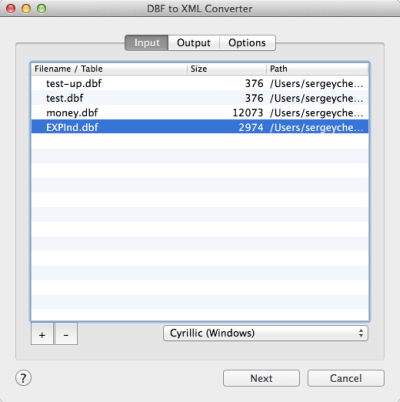The image size is (400, 402).
Task: Click the size value 12073
Action: (248, 113)
